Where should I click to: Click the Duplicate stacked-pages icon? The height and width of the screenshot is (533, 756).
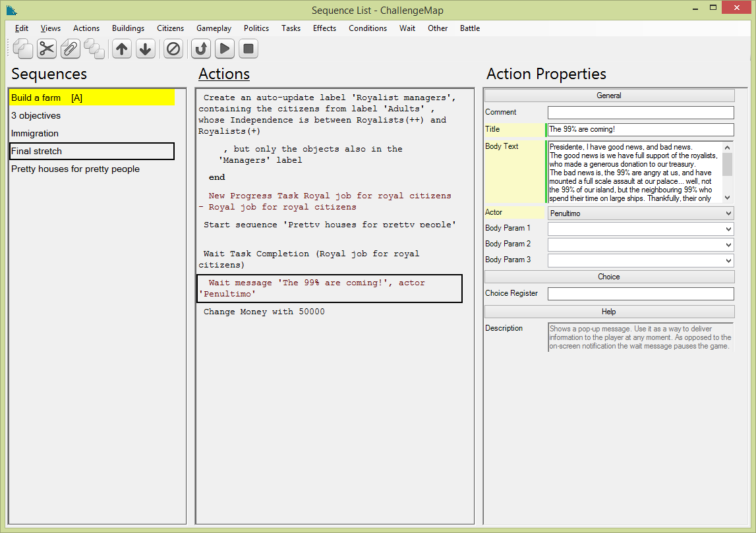coord(94,49)
